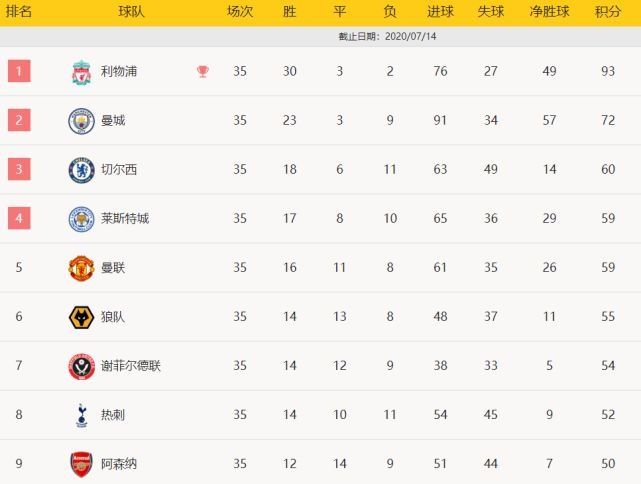
Task: Open the 谢菲尔德联 team link
Action: point(131,365)
